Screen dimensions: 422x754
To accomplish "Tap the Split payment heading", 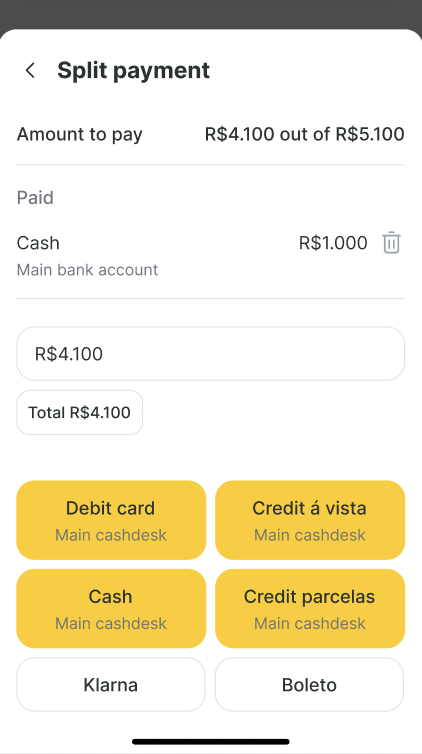I will tap(134, 70).
